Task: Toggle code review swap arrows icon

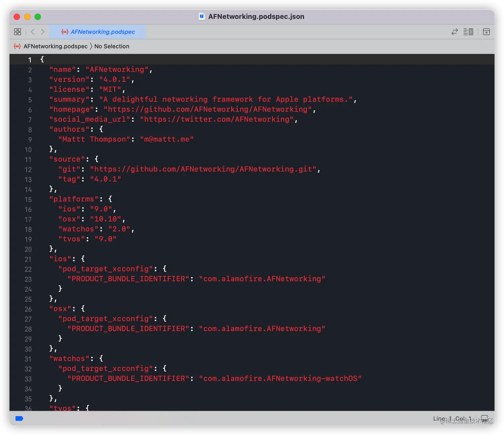Action: click(x=455, y=32)
